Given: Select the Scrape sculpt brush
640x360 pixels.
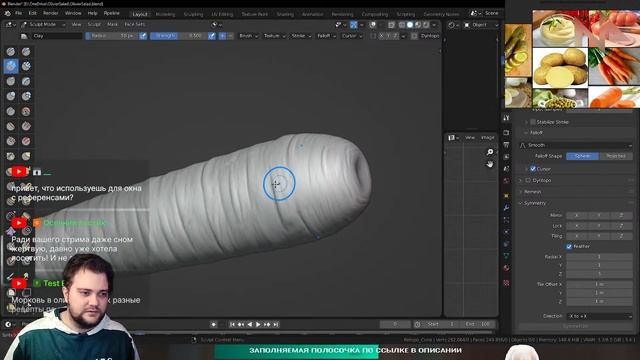Looking at the screenshot, I should point(11,141).
